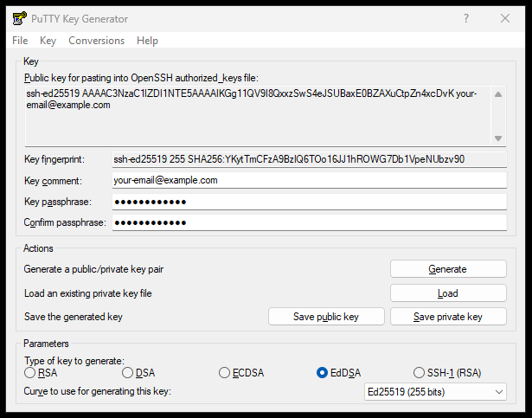
Task: Click the PuTTY Key Generator title bar icon
Action: coord(17,18)
